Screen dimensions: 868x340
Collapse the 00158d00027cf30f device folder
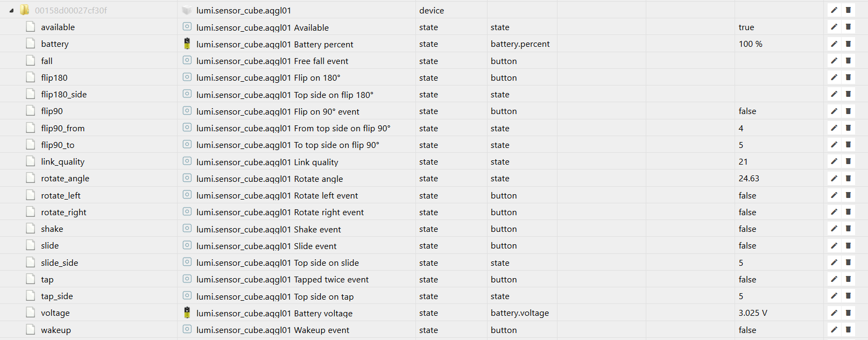coord(11,10)
